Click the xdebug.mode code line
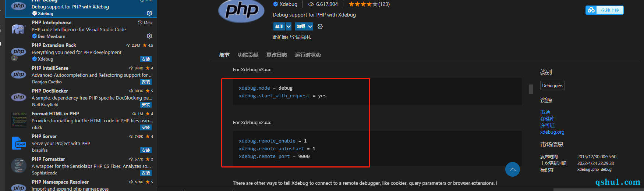 click(266, 88)
